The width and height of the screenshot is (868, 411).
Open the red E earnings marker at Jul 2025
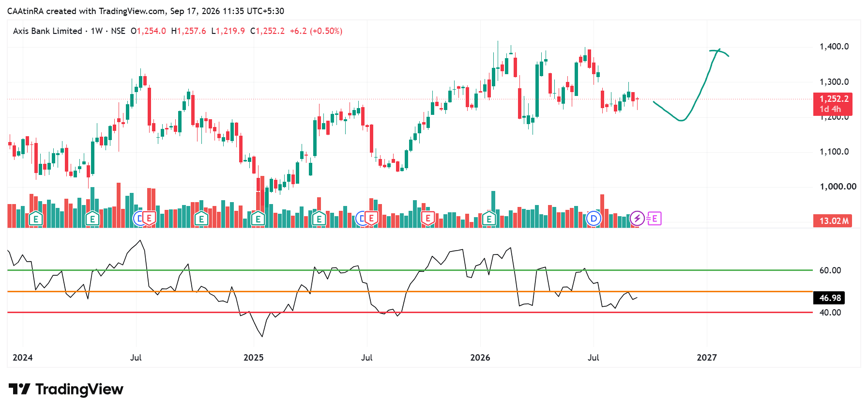(371, 219)
